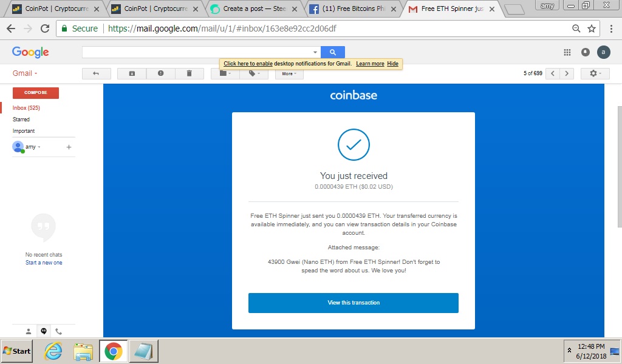Show Hangouts conversations bubble icon

click(44, 331)
